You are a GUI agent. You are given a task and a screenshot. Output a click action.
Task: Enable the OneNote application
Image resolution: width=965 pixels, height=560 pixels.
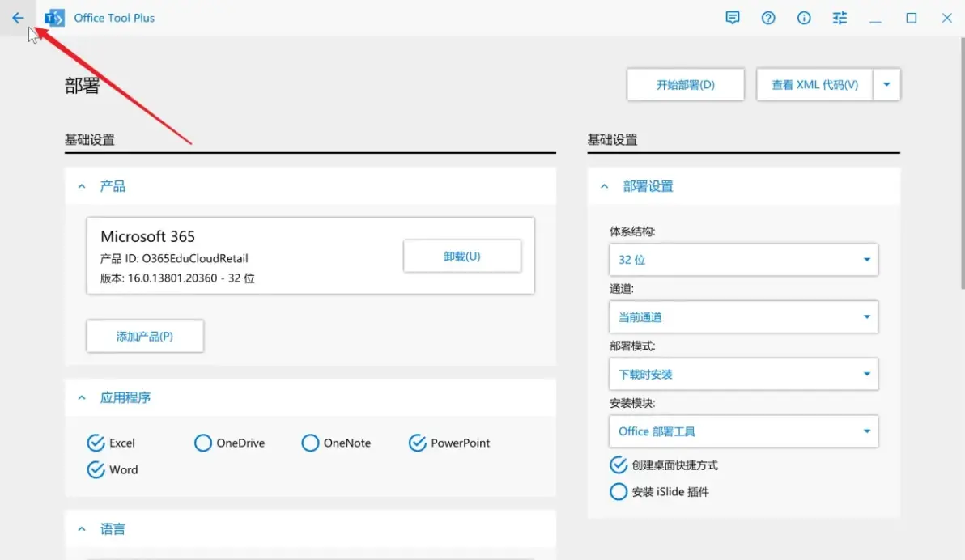click(x=310, y=443)
